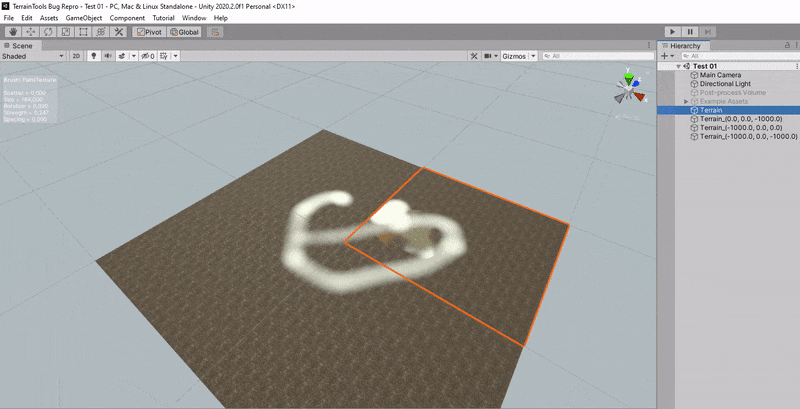Click the Scene view search field
The image size is (800, 409).
tap(598, 56)
